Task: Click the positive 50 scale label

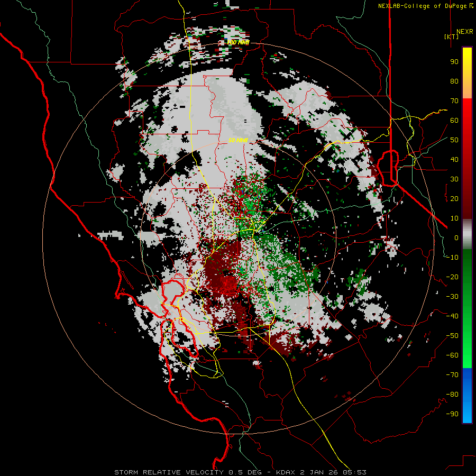Action: pos(454,140)
